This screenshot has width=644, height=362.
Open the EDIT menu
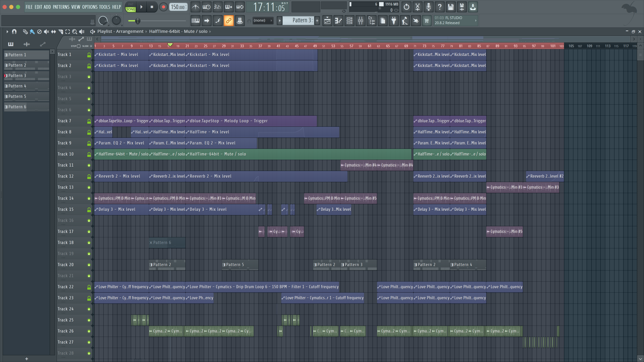(38, 7)
